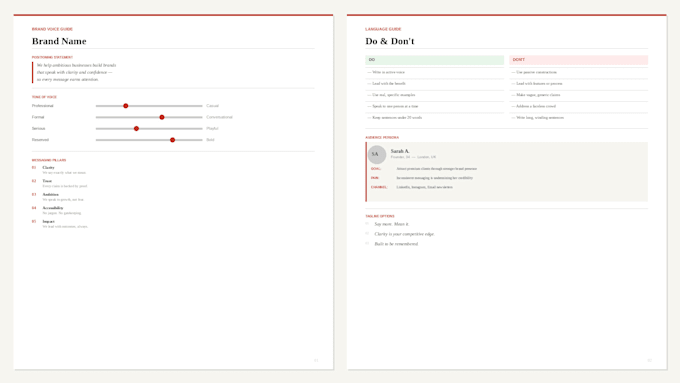
Task: Click the 'Bold' tone label
Action: [210, 140]
